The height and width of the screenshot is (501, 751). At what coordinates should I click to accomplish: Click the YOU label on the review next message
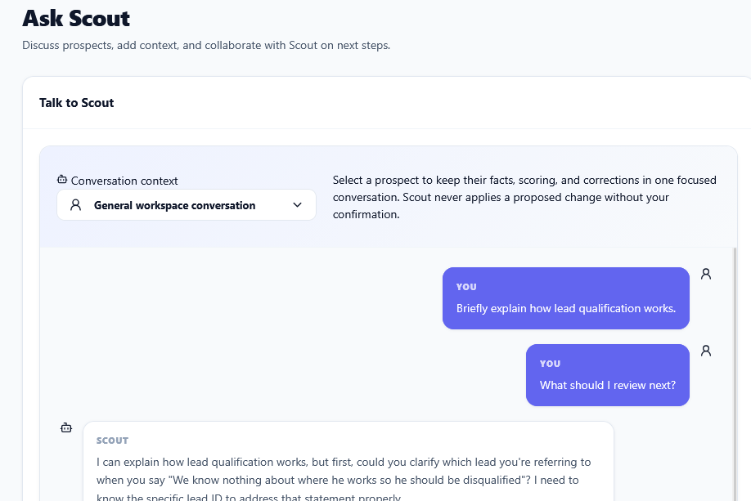[550, 364]
